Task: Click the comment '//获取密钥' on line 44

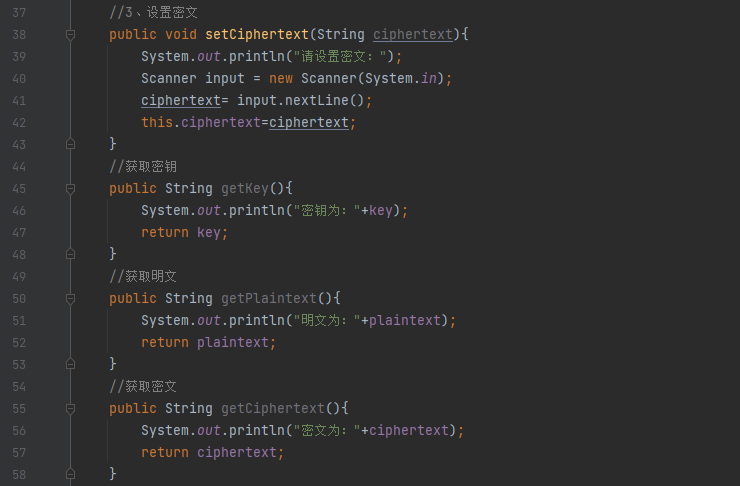Action: pos(143,167)
